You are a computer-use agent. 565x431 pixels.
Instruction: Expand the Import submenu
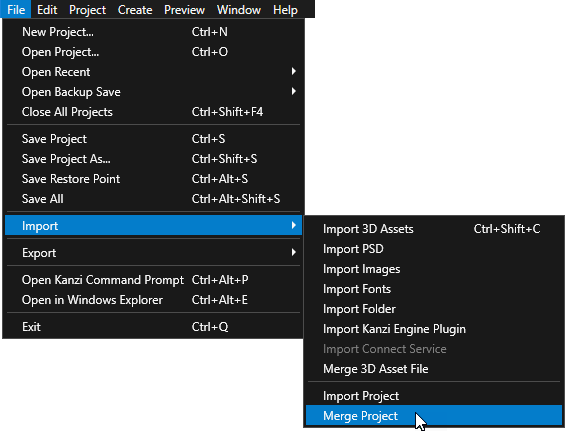(x=154, y=226)
